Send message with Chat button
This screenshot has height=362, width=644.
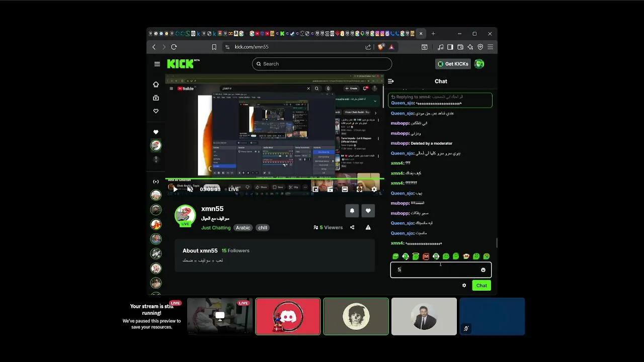(481, 286)
